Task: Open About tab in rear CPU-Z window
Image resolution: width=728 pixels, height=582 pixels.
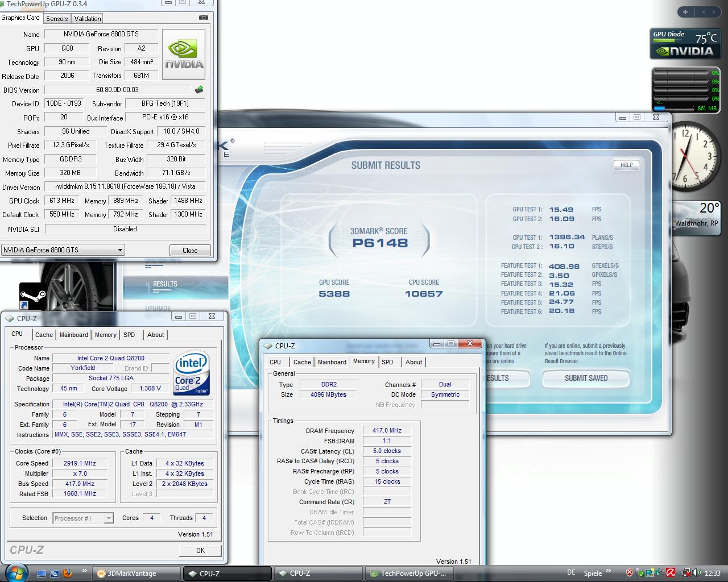Action: (x=156, y=335)
